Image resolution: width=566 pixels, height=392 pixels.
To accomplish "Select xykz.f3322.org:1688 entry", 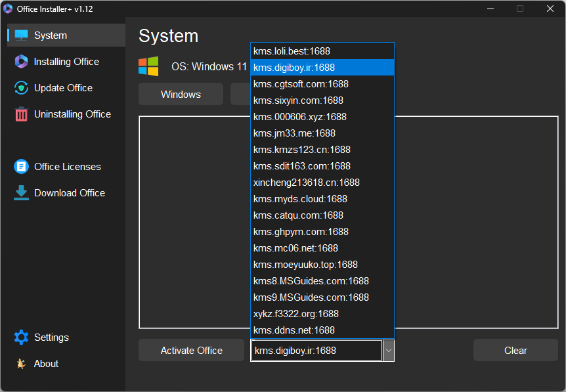I will click(322, 314).
